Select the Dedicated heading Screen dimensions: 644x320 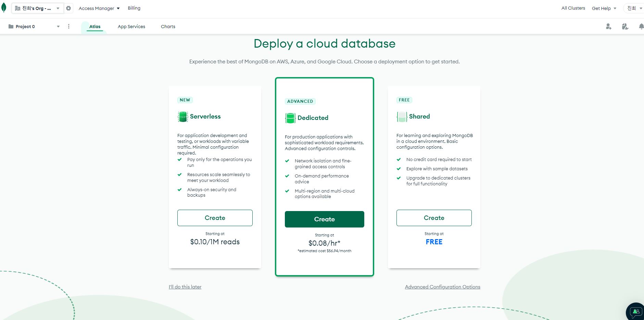313,118
